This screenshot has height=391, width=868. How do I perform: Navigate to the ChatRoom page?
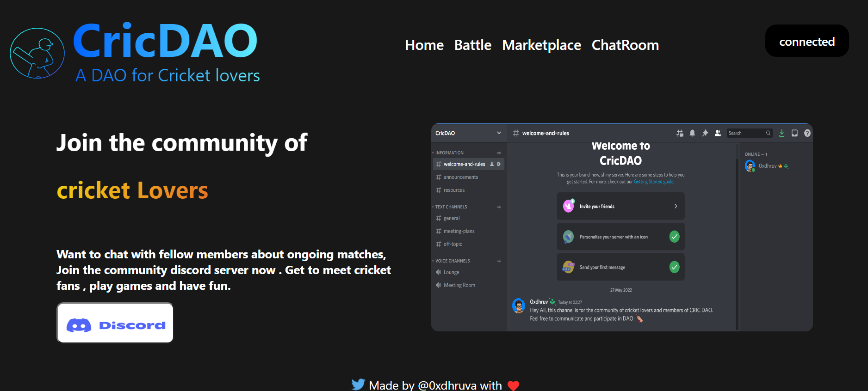625,45
